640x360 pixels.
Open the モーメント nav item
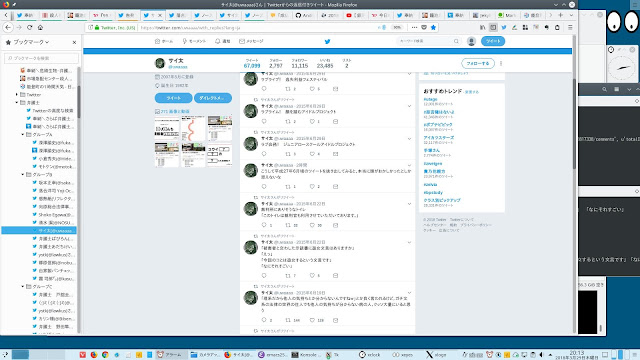(194, 41)
